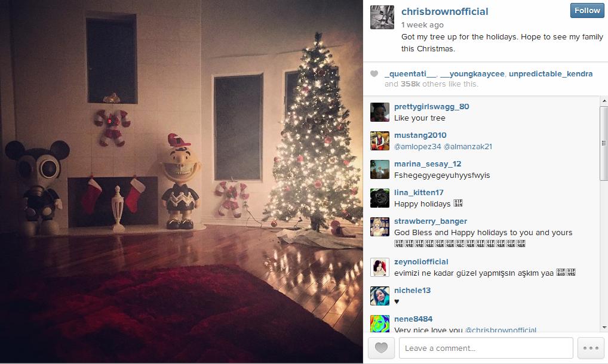Click the comments scrollbar thumb
The width and height of the screenshot is (608, 364).
[x=604, y=143]
